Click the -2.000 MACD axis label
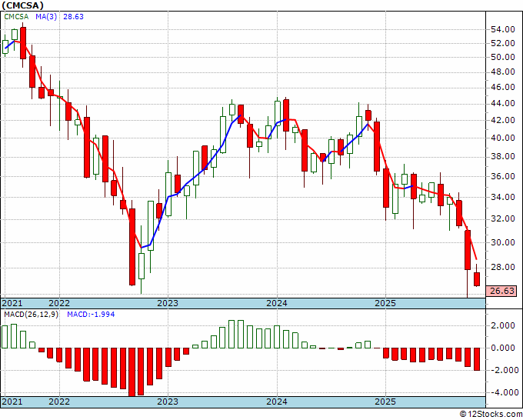 tap(503, 370)
